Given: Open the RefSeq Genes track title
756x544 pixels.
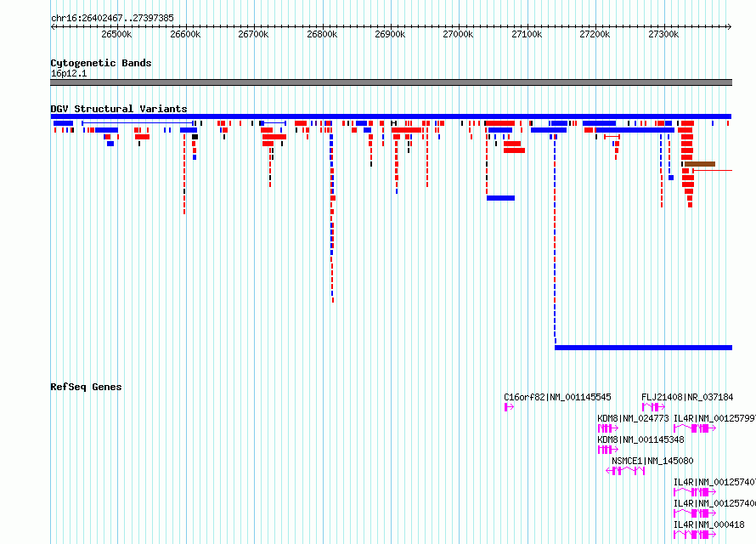Looking at the screenshot, I should coord(86,387).
